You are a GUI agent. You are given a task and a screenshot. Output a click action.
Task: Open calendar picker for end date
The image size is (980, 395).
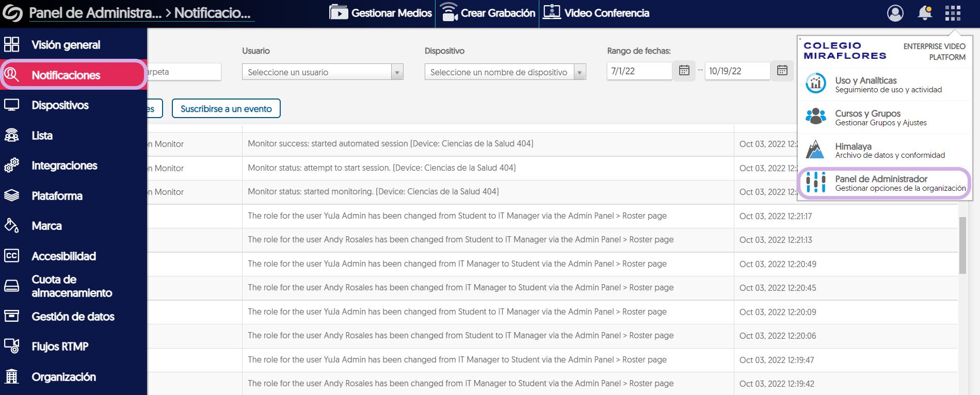point(782,71)
